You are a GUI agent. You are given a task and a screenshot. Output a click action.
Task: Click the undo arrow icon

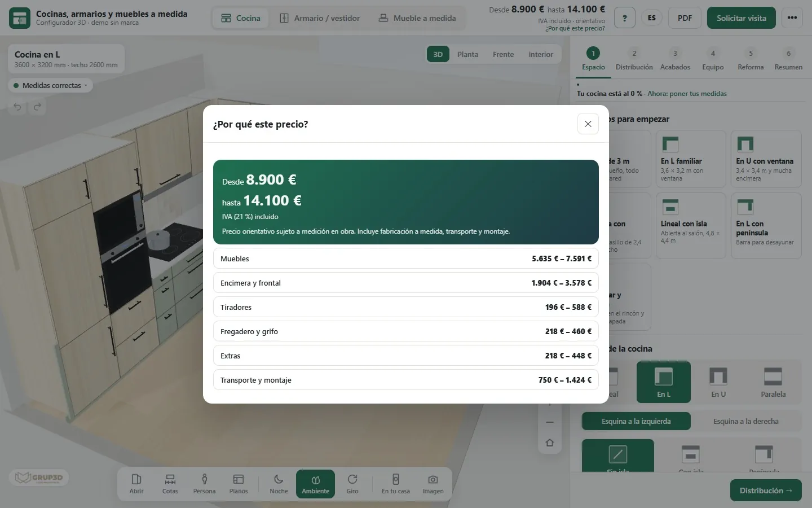click(x=17, y=107)
